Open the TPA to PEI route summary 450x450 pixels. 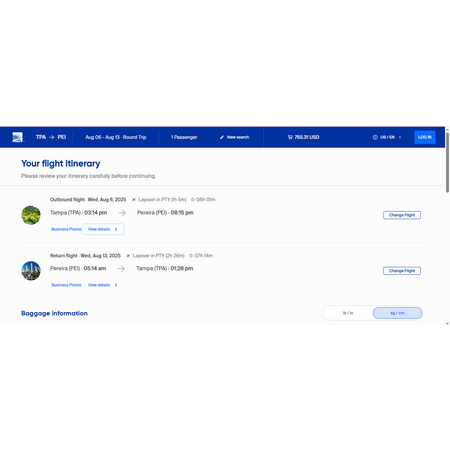51,137
